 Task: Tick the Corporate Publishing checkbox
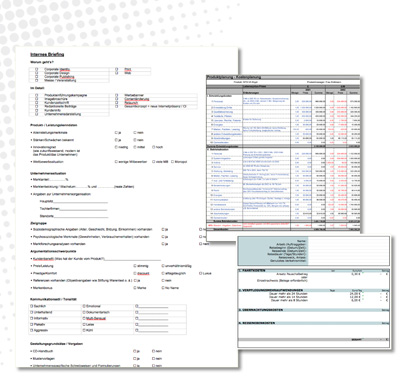(36, 77)
